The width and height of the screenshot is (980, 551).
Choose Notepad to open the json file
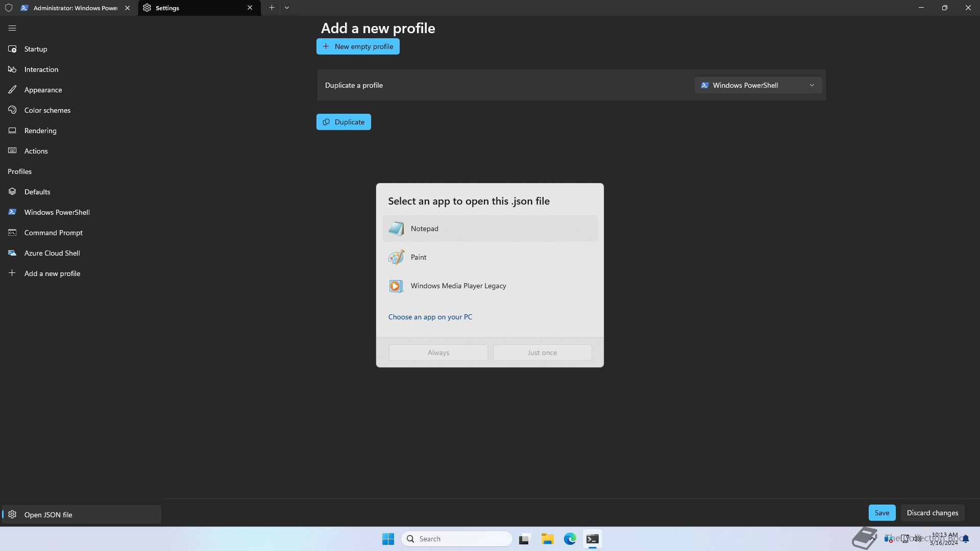click(490, 229)
